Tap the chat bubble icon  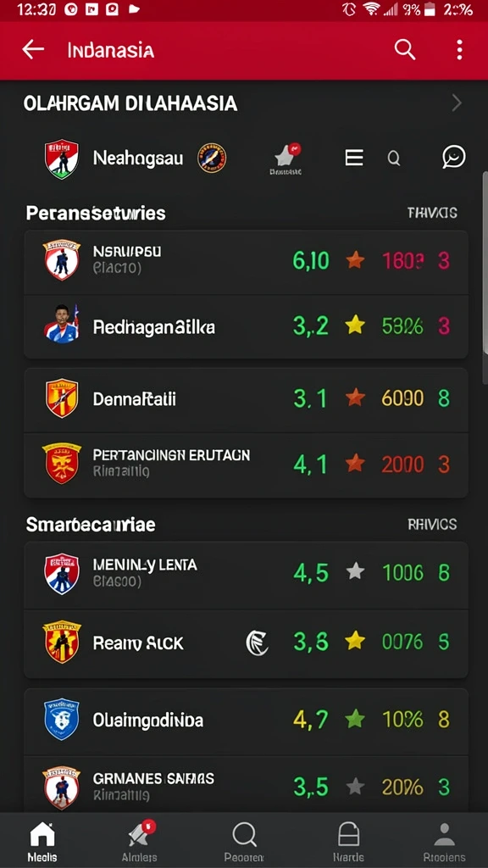pyautogui.click(x=454, y=157)
